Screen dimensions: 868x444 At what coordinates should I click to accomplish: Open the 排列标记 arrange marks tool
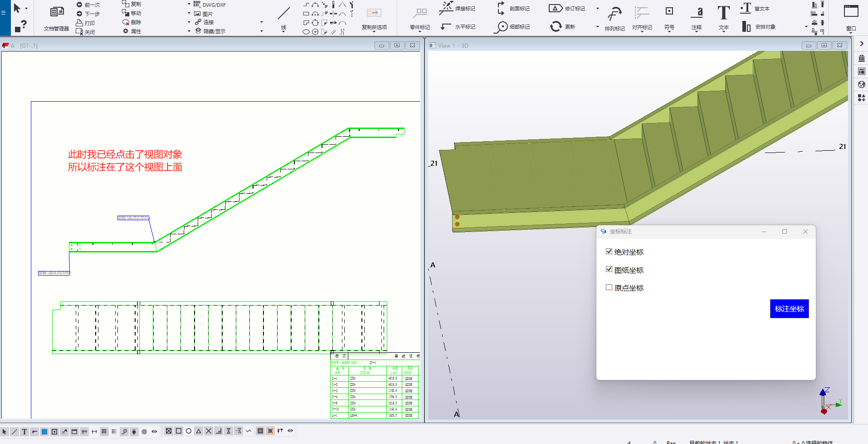click(614, 17)
